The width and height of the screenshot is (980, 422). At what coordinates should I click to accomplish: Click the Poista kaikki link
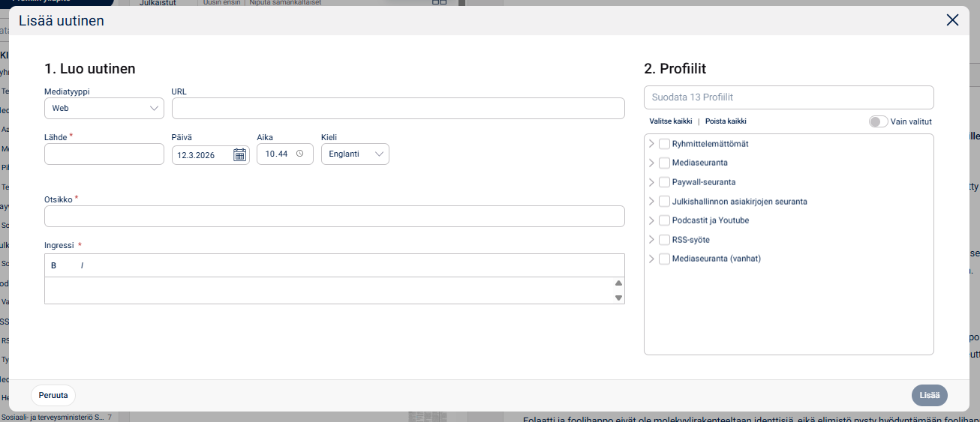point(726,121)
